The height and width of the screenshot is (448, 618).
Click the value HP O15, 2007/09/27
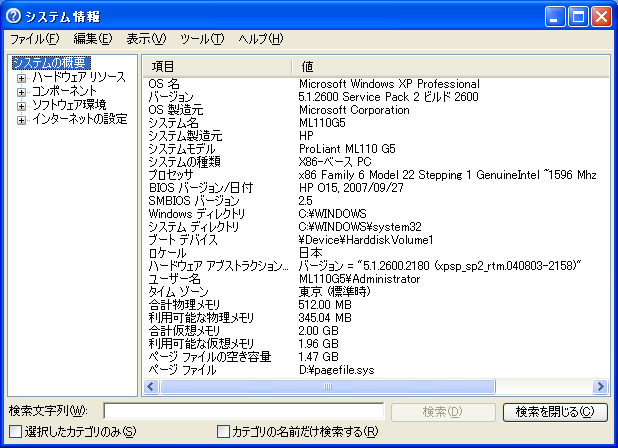tap(351, 188)
